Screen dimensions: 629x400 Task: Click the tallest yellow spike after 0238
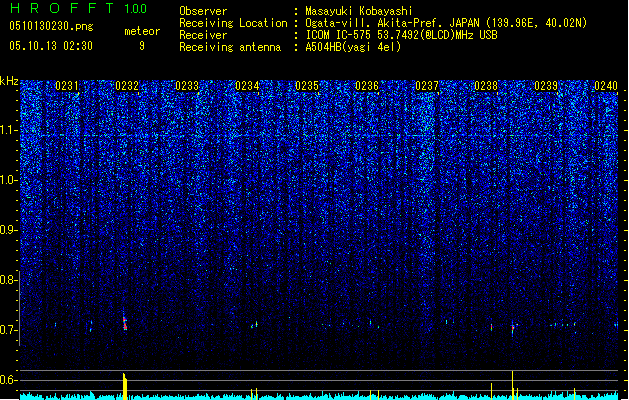512,385
